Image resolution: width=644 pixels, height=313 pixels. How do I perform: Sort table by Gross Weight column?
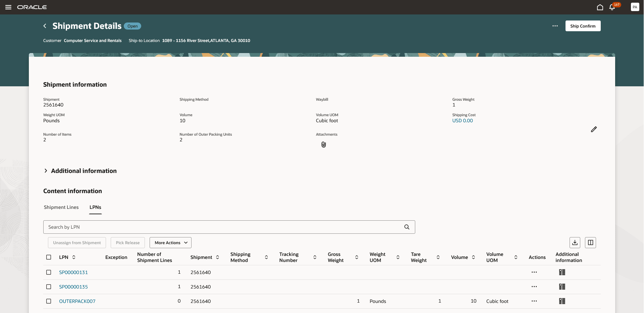[357, 257]
